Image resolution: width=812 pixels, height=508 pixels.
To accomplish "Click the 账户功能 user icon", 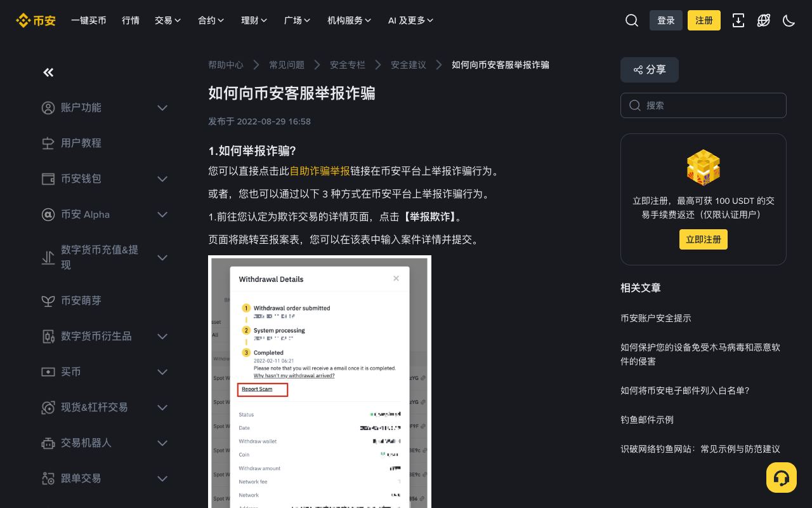I will [48, 108].
